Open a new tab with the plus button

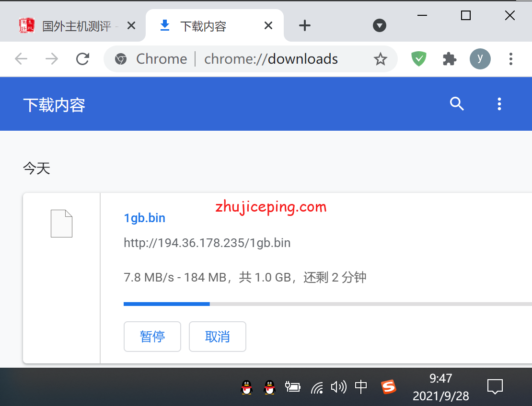coord(305,26)
